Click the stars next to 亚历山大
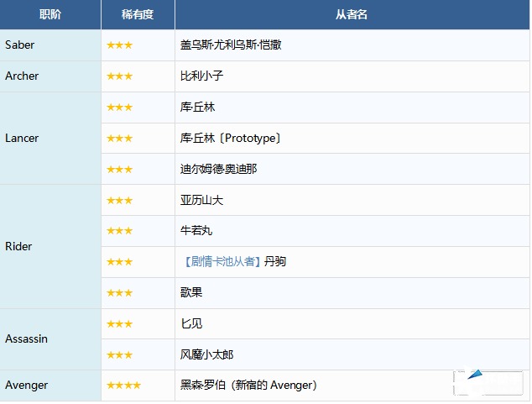Screen dimensions: 532x404 (x=119, y=201)
